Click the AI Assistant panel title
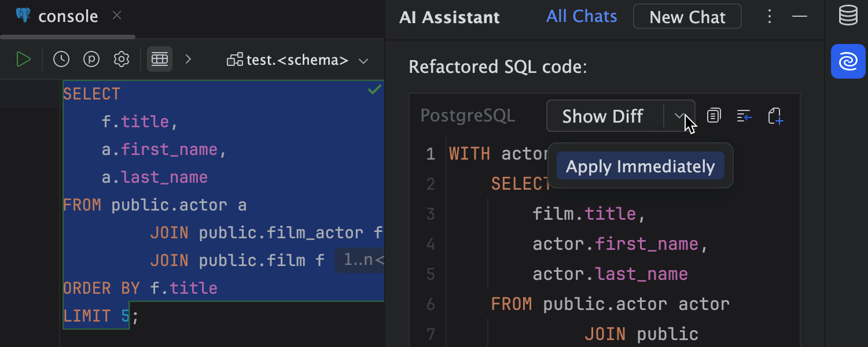Image resolution: width=868 pixels, height=347 pixels. pyautogui.click(x=450, y=17)
